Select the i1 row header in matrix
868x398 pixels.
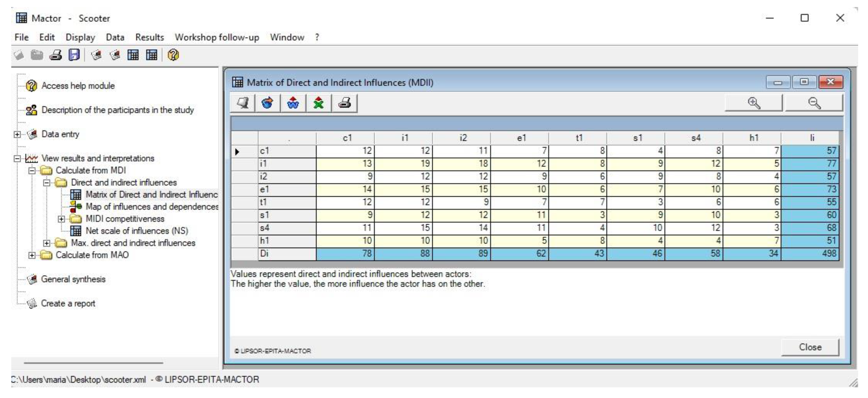tap(287, 164)
